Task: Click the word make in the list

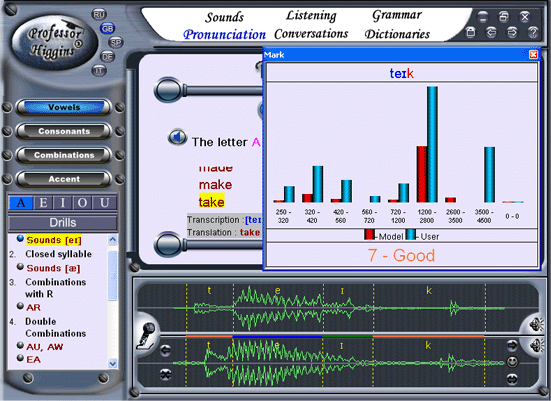Action: click(215, 185)
